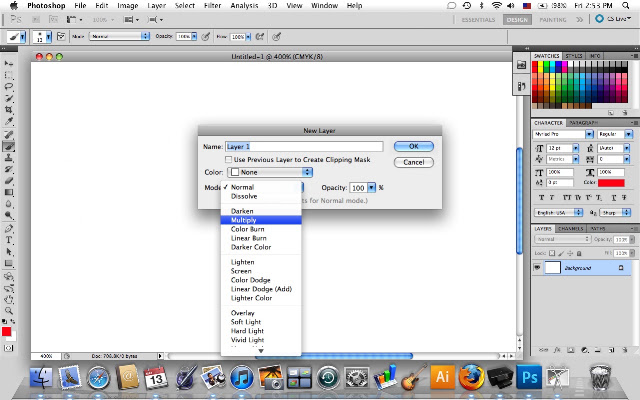
Task: Select the History Brush tool
Action: (9, 169)
